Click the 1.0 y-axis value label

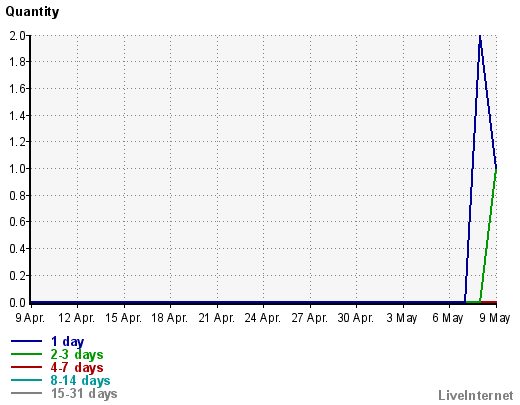[18, 169]
